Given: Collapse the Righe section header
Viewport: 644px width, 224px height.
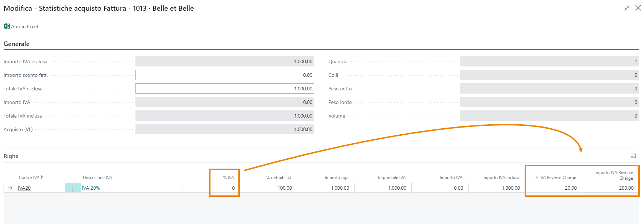Looking at the screenshot, I should coord(11,156).
